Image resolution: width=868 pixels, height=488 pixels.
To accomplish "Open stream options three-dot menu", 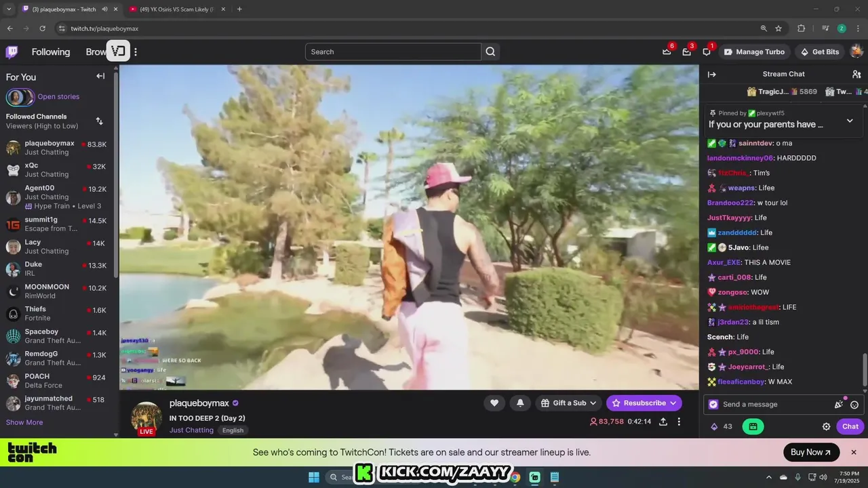I will coord(679,422).
